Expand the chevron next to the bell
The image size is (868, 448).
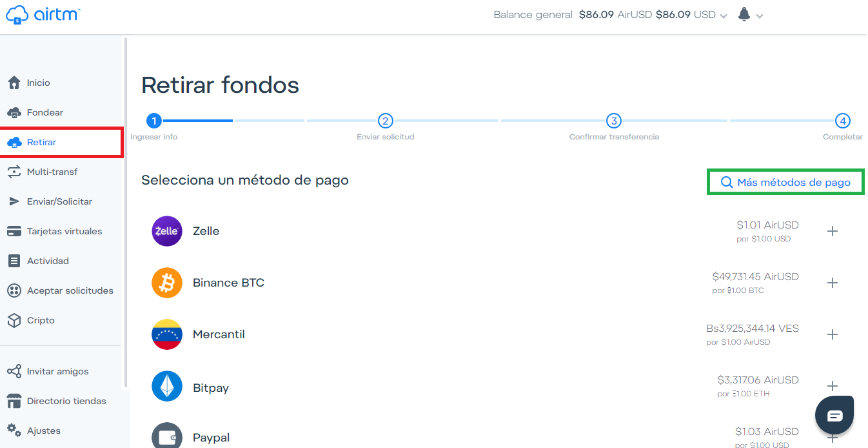point(760,16)
